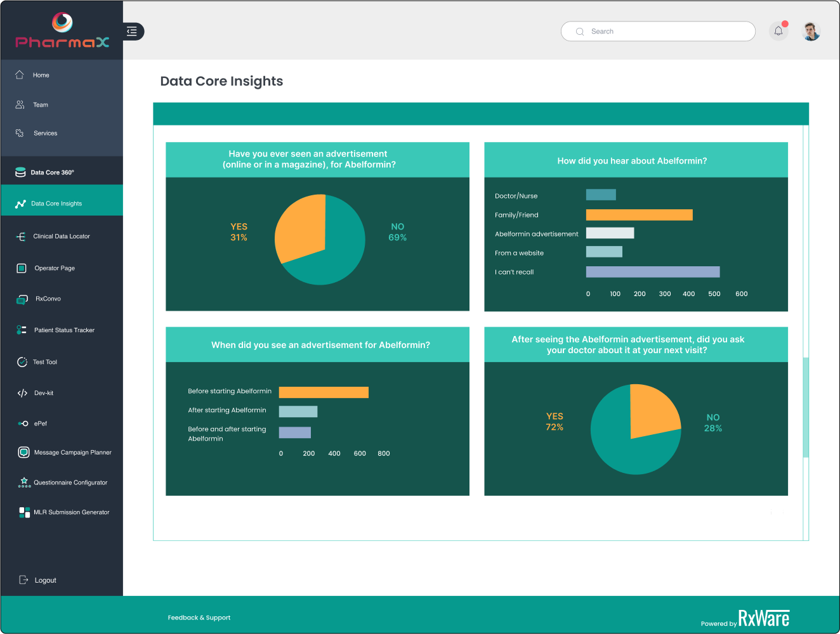Open Clinical Data Locator
Image resolution: width=840 pixels, height=634 pixels.
point(62,236)
